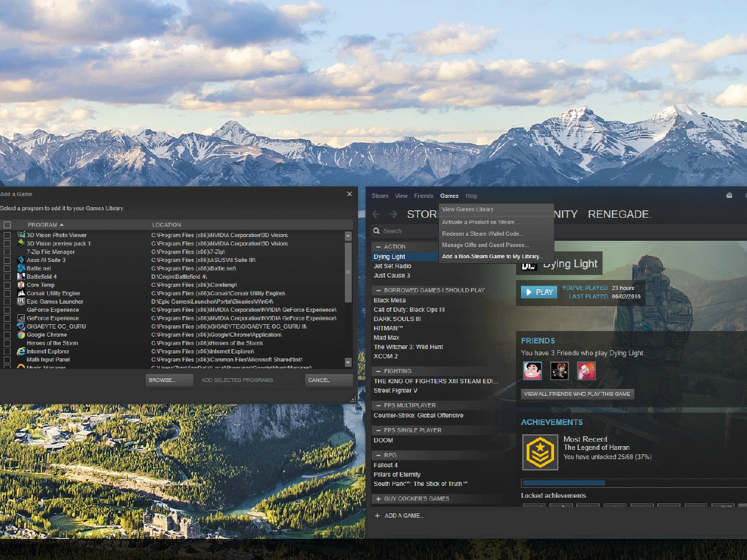This screenshot has width=747, height=560.
Task: Click the 3D Vision Photo Viewer program icon
Action: [21, 235]
